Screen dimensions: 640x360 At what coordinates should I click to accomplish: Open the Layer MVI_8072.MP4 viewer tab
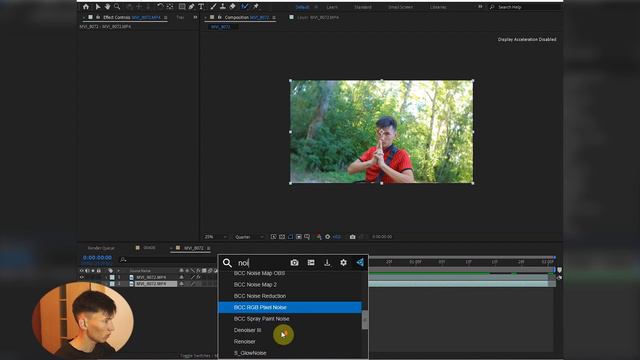click(318, 18)
